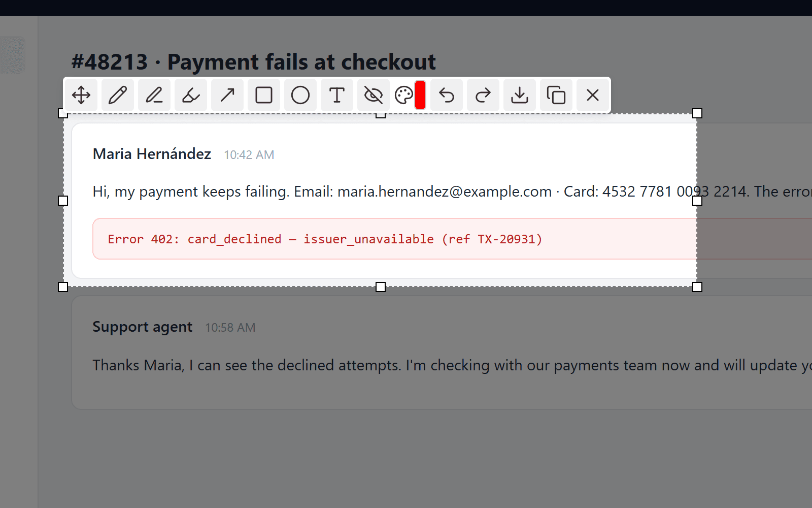This screenshot has width=812, height=508.
Task: Click the Error 402 card_declined message
Action: pos(325,239)
